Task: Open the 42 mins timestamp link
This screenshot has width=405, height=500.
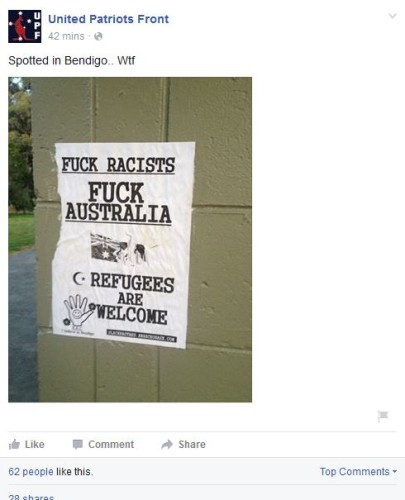Action: click(66, 36)
